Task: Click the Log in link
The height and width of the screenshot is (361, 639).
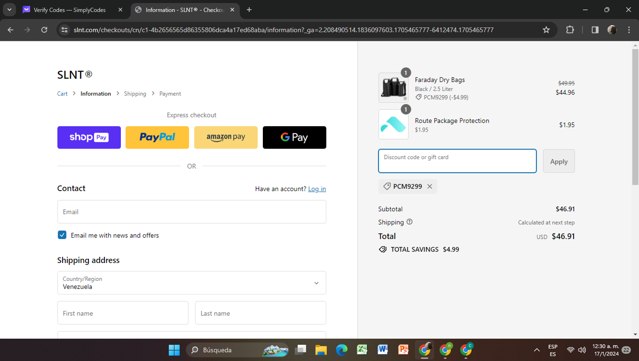Action: point(317,189)
